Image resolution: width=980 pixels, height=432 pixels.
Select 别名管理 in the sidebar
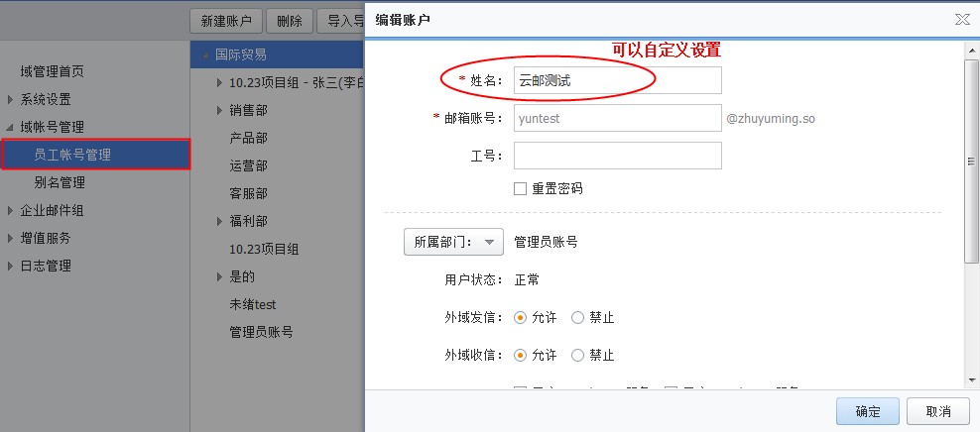(60, 182)
